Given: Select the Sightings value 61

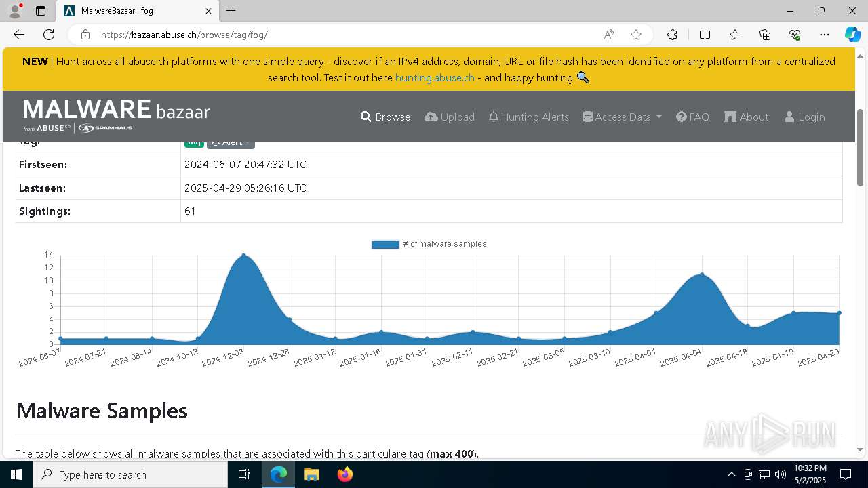Looking at the screenshot, I should (190, 211).
